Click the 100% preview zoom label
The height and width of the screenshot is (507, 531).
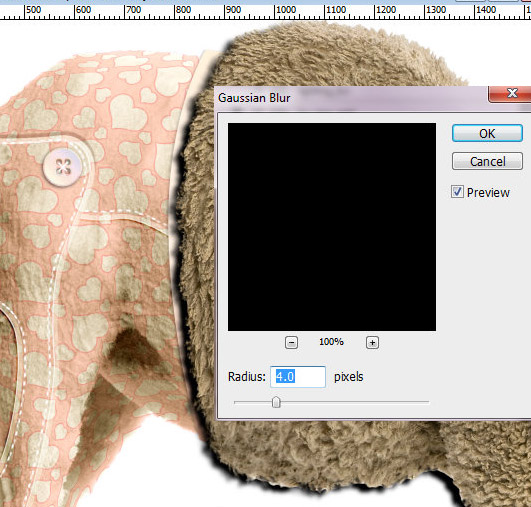point(331,342)
